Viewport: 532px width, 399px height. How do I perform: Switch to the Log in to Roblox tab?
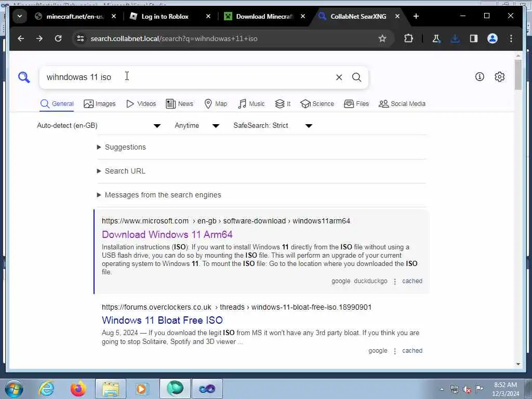click(x=165, y=16)
